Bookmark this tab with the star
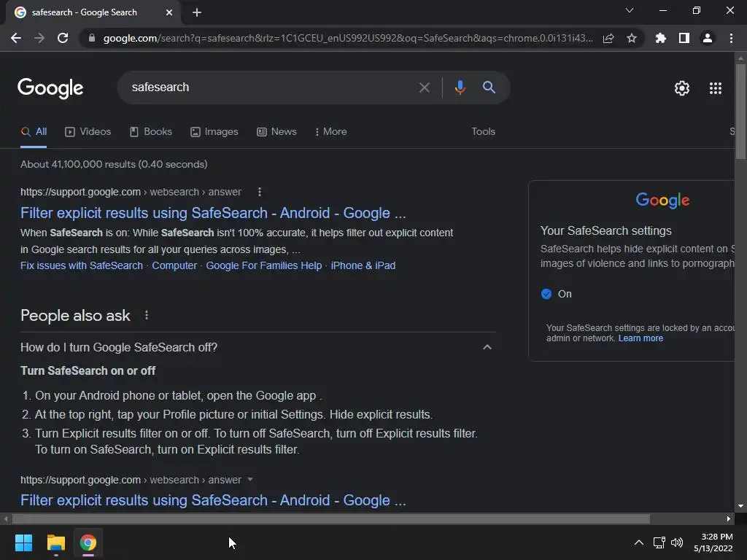The height and width of the screenshot is (560, 747). (632, 38)
